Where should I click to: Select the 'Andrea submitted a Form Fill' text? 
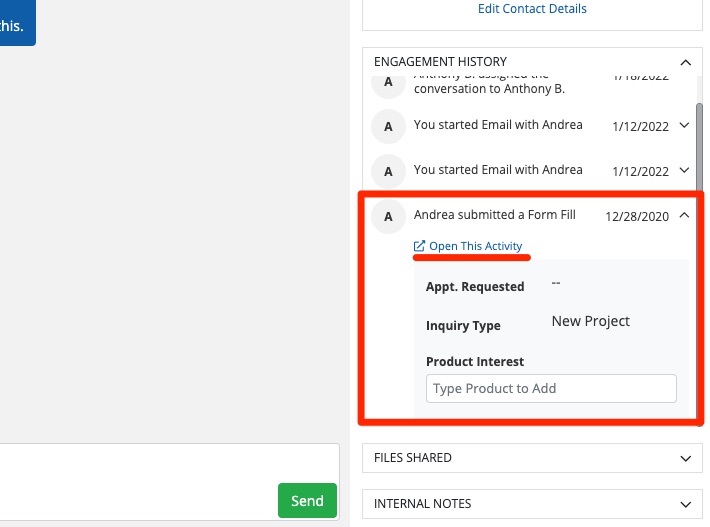494,215
